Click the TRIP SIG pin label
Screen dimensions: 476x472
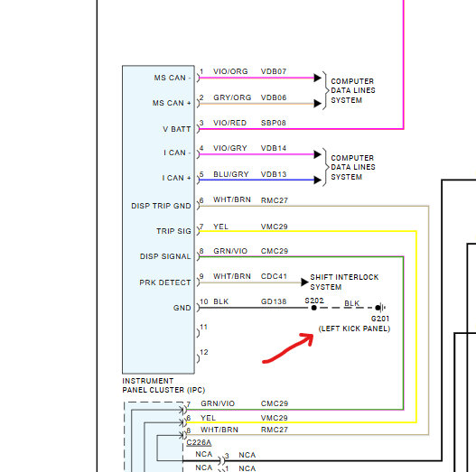[174, 231]
